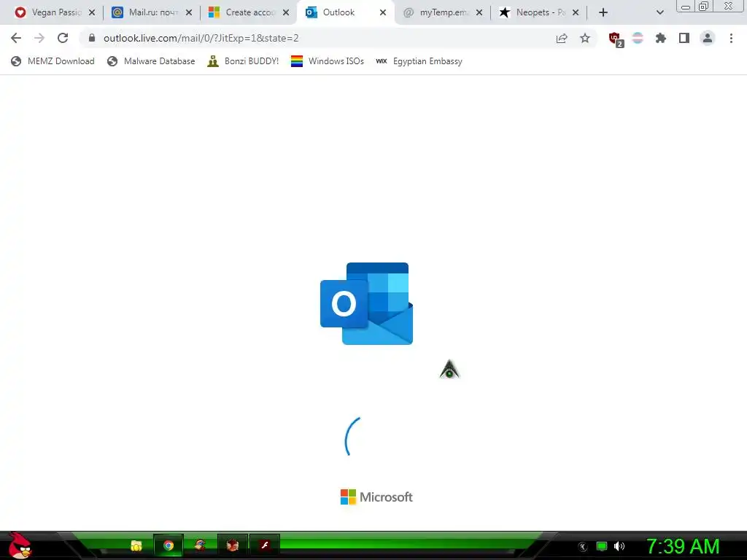Open the Flash taskbar icon
This screenshot has width=747, height=560.
coord(264,545)
